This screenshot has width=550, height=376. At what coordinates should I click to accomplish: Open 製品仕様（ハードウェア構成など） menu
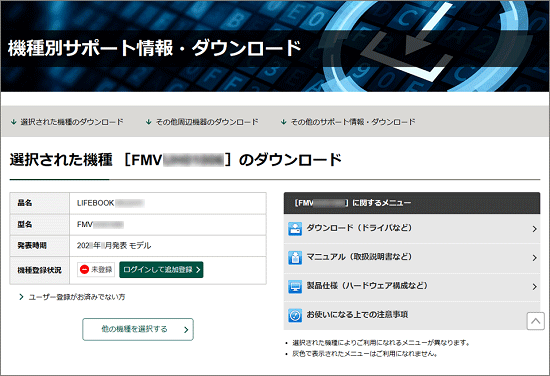tap(412, 286)
